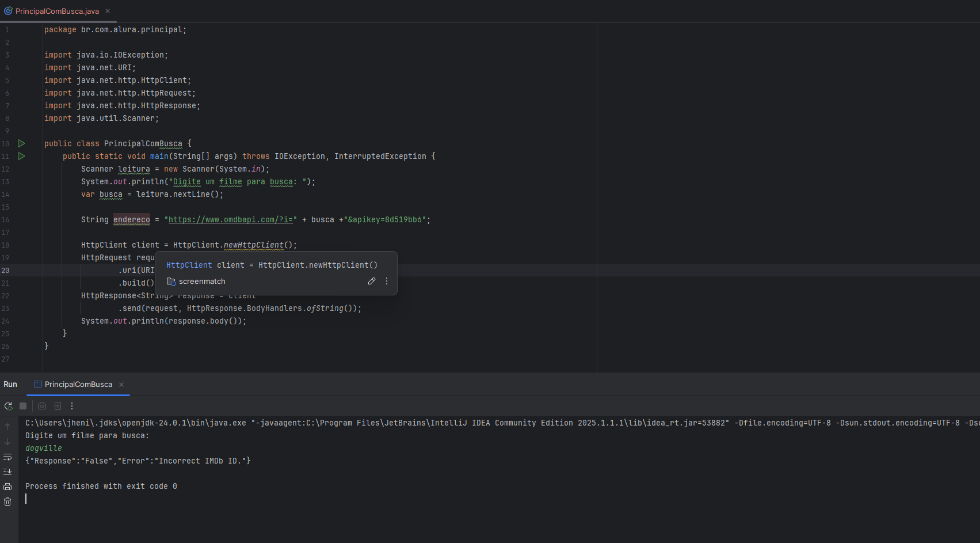Click line number 20 in the gutter

point(5,270)
